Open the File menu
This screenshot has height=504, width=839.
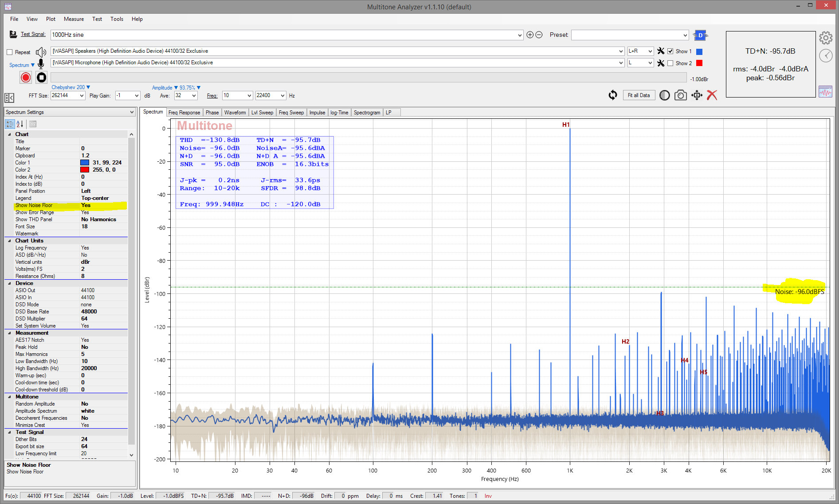tap(14, 19)
